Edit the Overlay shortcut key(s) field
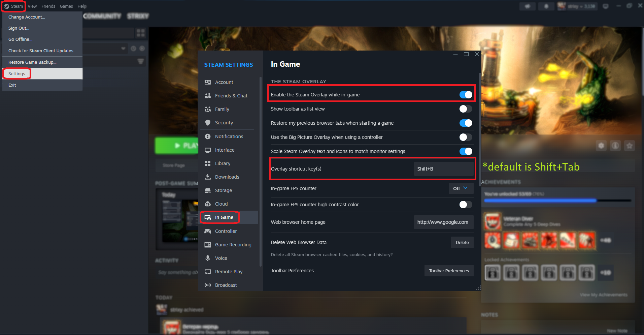 tap(443, 169)
